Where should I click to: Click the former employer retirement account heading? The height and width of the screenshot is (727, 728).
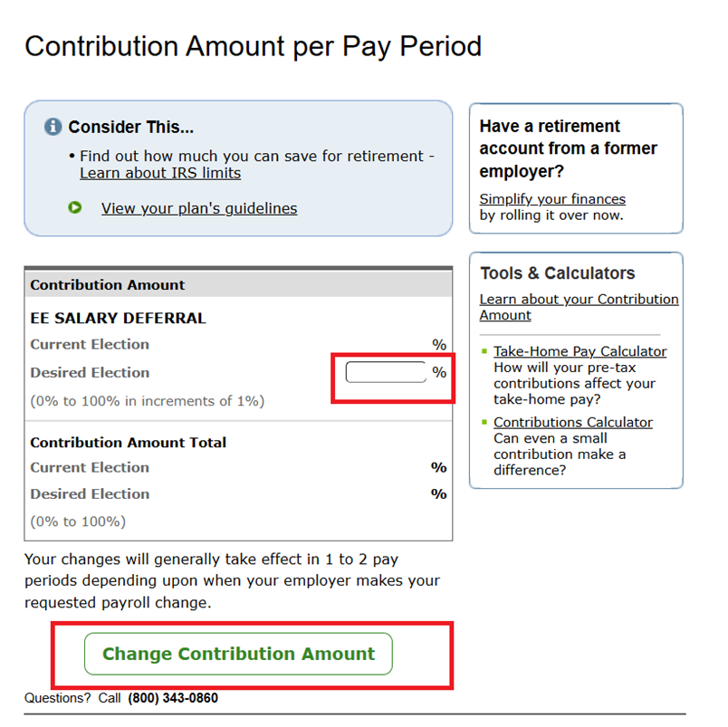coord(569,148)
